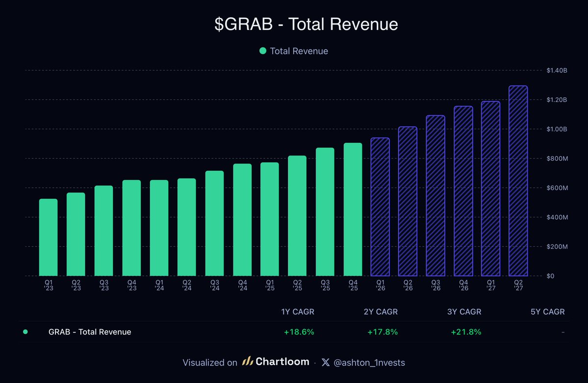Click the +21.8% 3Y CAGR value

point(466,332)
